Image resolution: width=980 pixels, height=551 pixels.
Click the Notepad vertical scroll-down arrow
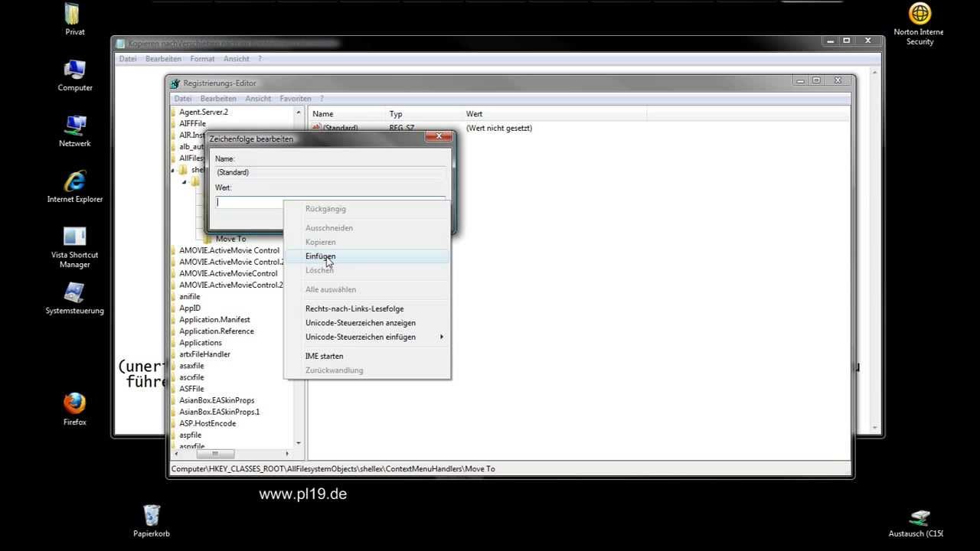[874, 427]
